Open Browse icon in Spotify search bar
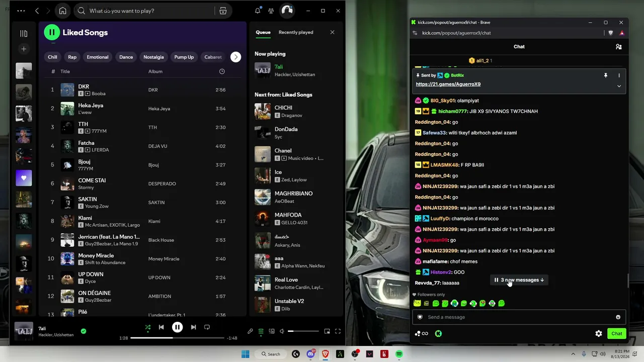This screenshot has width=644, height=362. coord(223,11)
